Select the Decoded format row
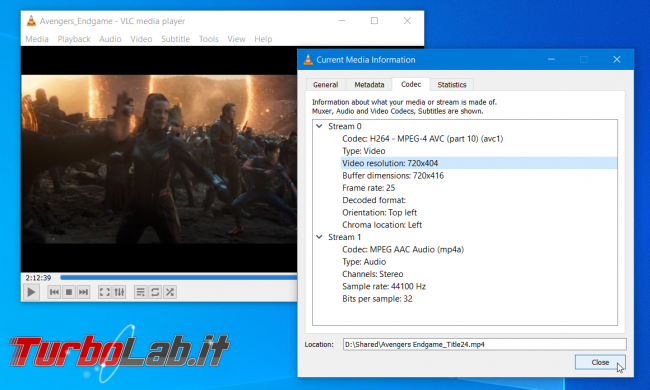Image resolution: width=650 pixels, height=390 pixels. [x=374, y=200]
